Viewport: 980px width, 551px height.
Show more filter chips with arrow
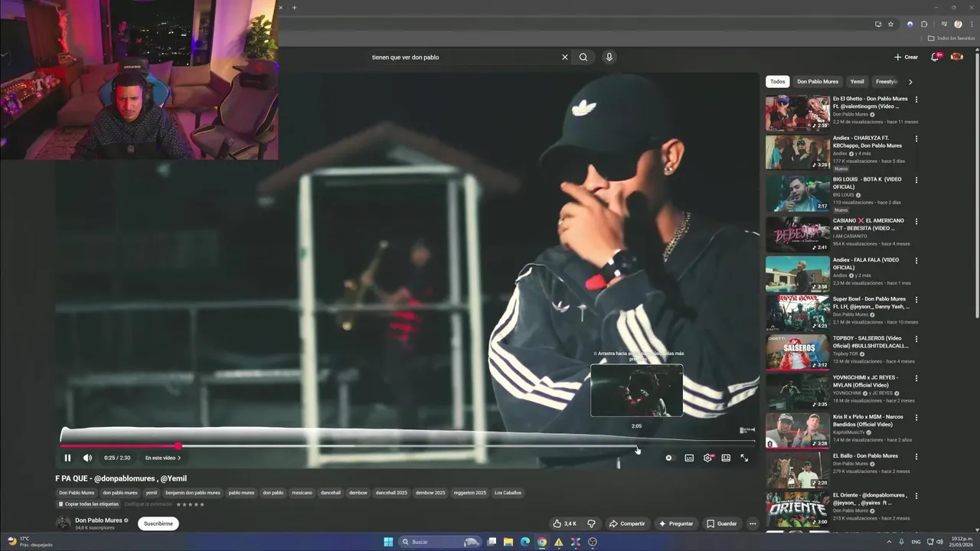(910, 81)
